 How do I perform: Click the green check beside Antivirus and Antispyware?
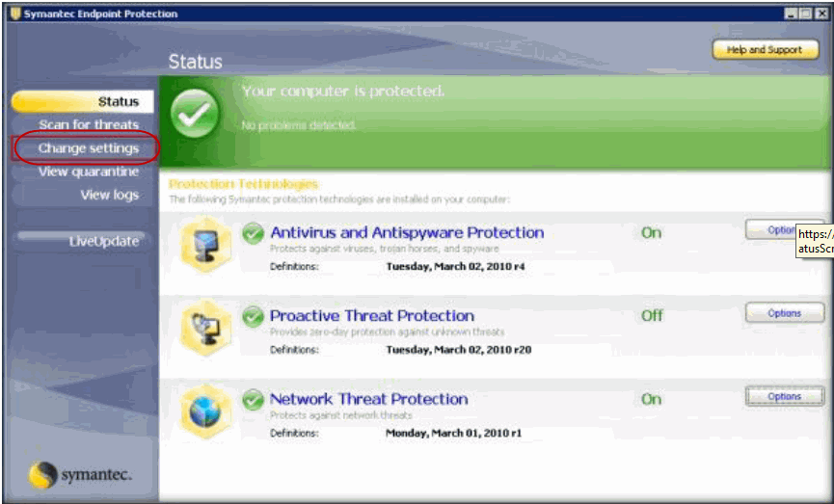coord(253,233)
